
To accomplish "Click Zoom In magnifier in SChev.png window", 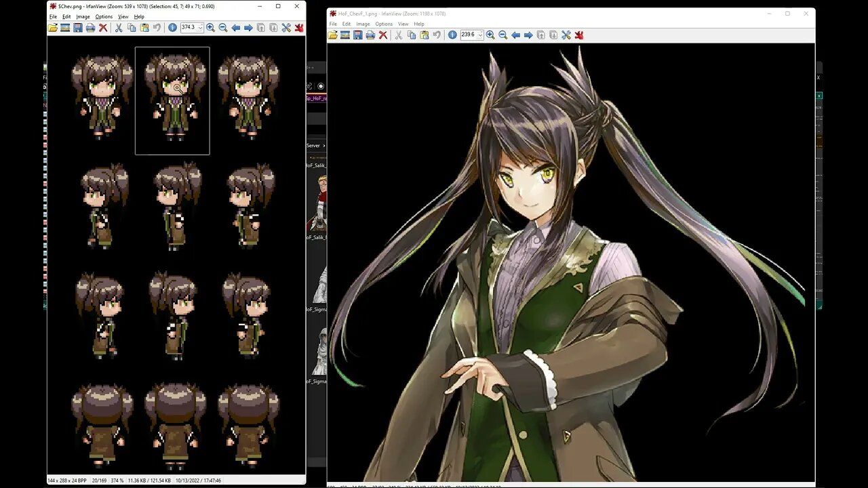I will (210, 28).
